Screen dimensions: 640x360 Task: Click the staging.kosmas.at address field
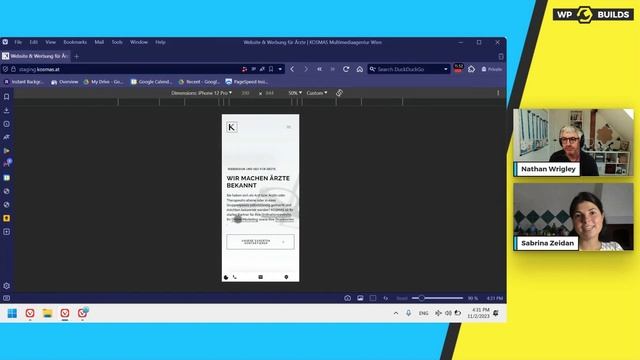129,69
